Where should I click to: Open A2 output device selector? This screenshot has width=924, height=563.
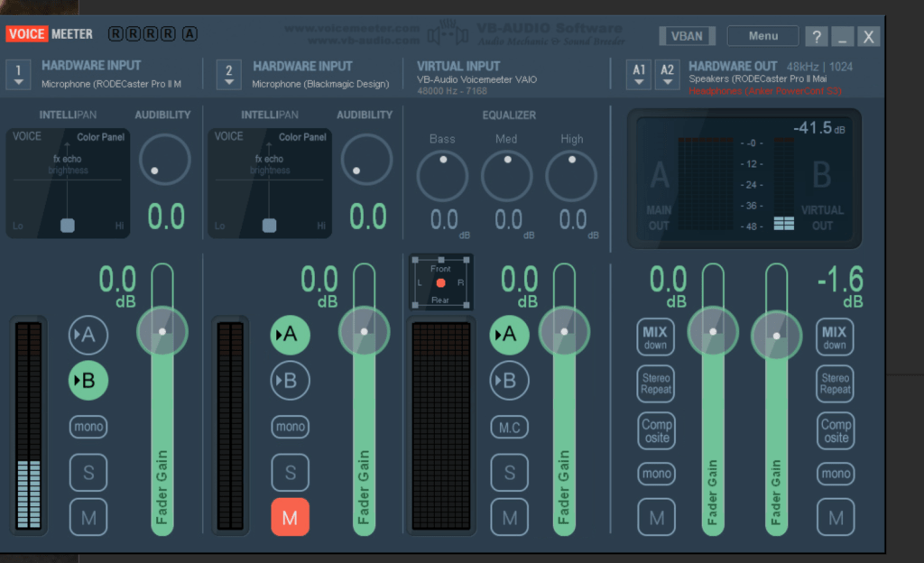point(667,74)
